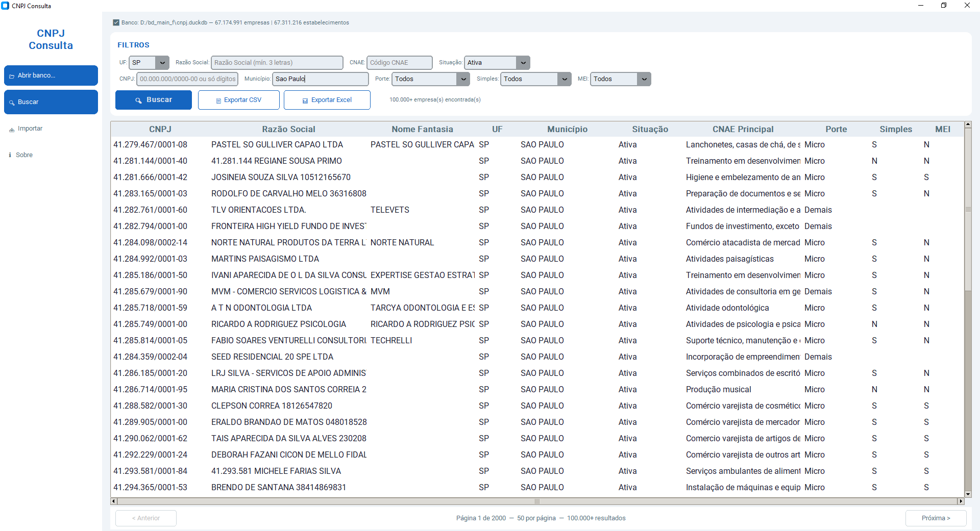Select Buscar in the sidebar

point(51,102)
